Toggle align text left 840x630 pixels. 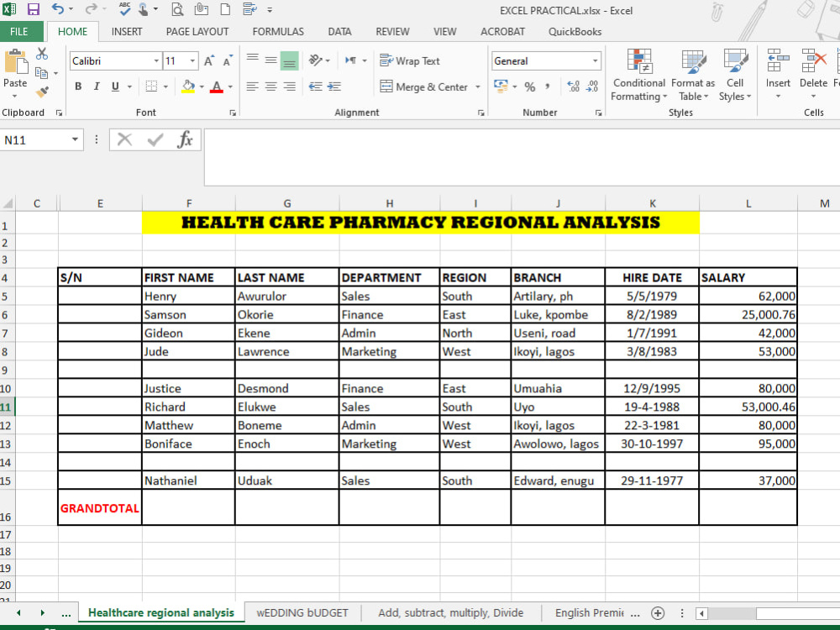point(252,87)
